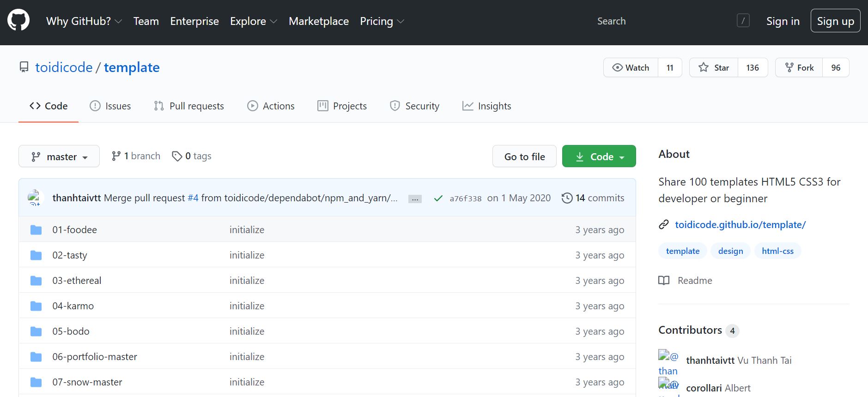Viewport: 868px width, 397px height.
Task: View the 14 commits history
Action: tap(593, 198)
